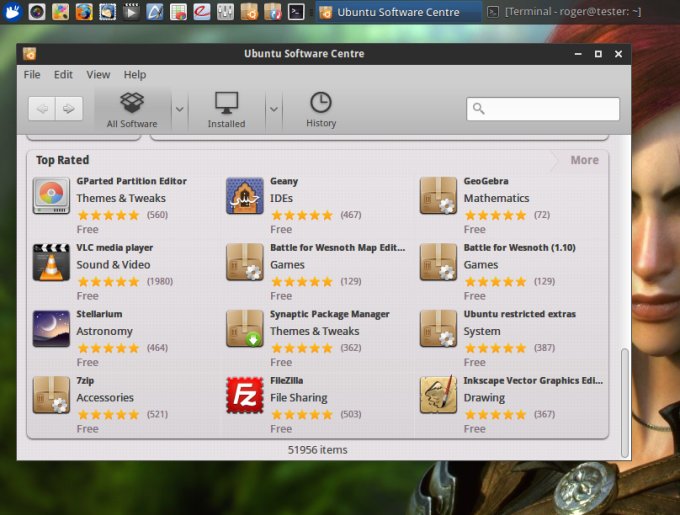The image size is (680, 515).
Task: Go back with the left arrow button
Action: point(42,108)
